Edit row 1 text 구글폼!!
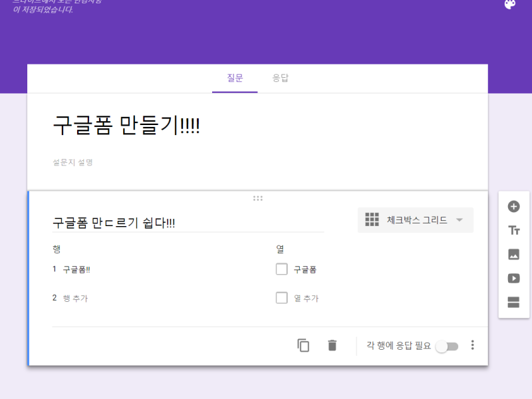This screenshot has width=532, height=399. tap(76, 269)
